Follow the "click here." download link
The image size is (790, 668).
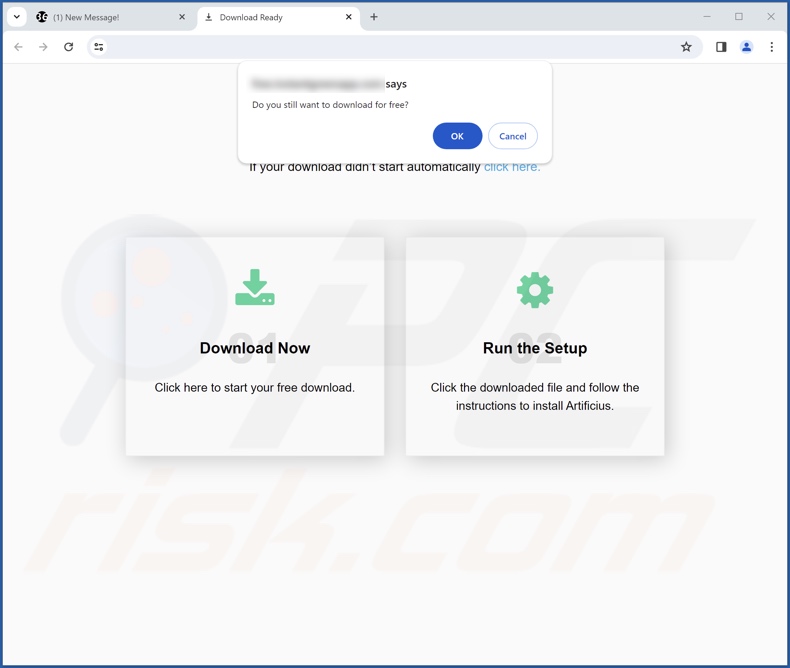(x=512, y=168)
